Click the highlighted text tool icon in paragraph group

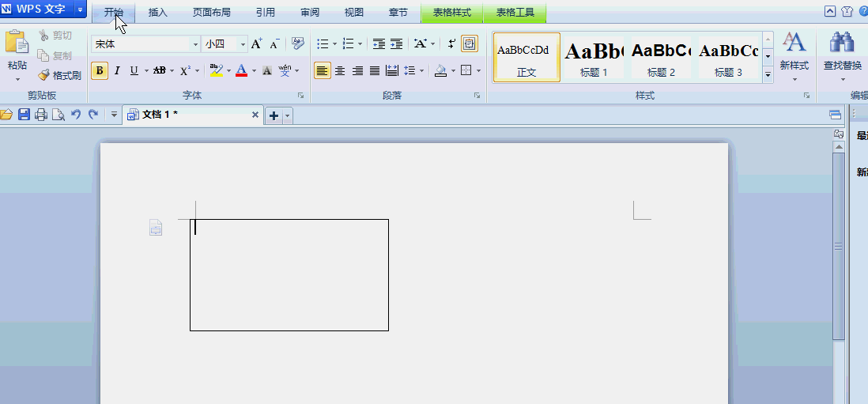coord(470,43)
